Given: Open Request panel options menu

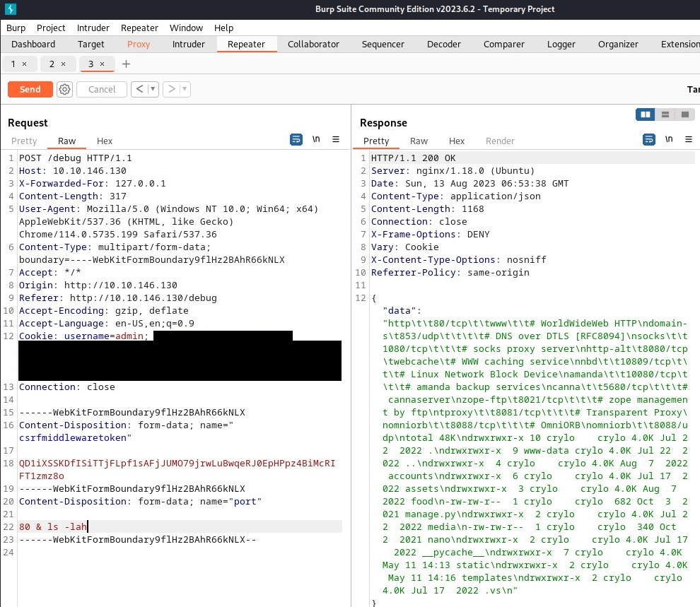Looking at the screenshot, I should (336, 139).
